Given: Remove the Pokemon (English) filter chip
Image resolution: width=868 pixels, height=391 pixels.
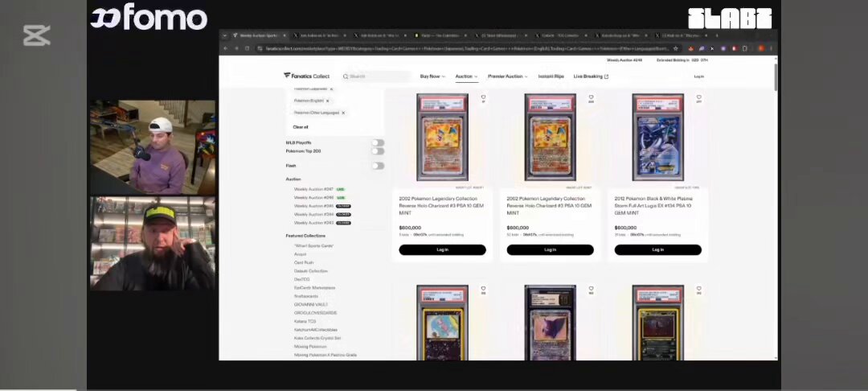Looking at the screenshot, I should click(x=327, y=101).
